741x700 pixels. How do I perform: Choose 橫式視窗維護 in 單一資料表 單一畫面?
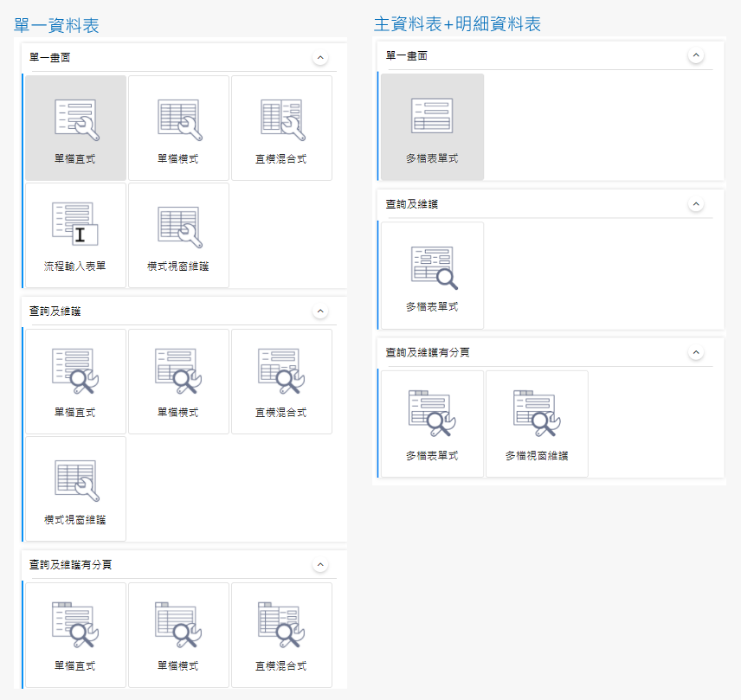178,235
